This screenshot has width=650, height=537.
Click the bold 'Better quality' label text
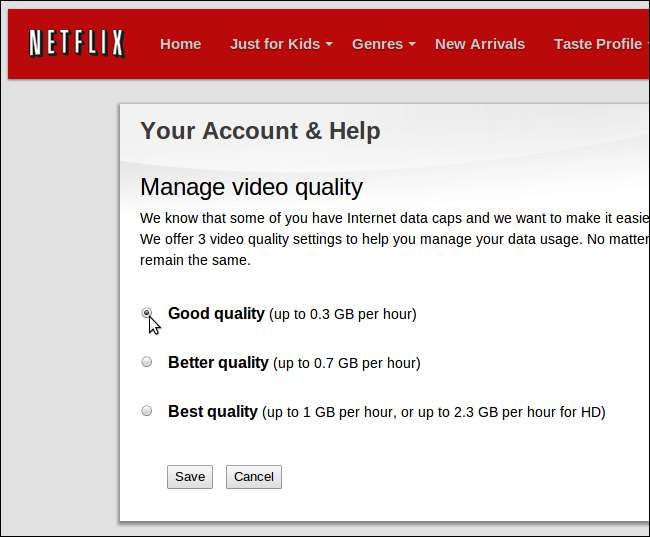tap(218, 362)
